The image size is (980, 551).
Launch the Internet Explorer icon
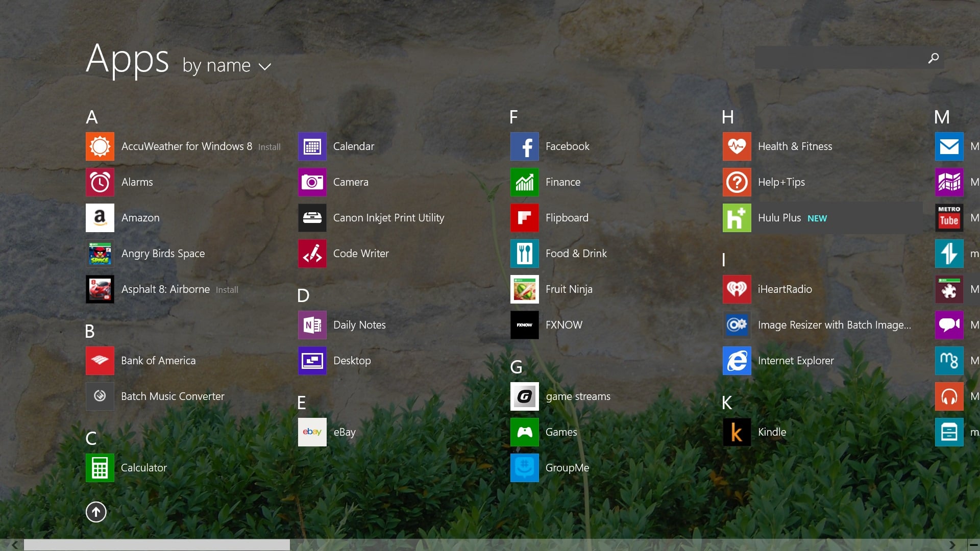click(737, 361)
